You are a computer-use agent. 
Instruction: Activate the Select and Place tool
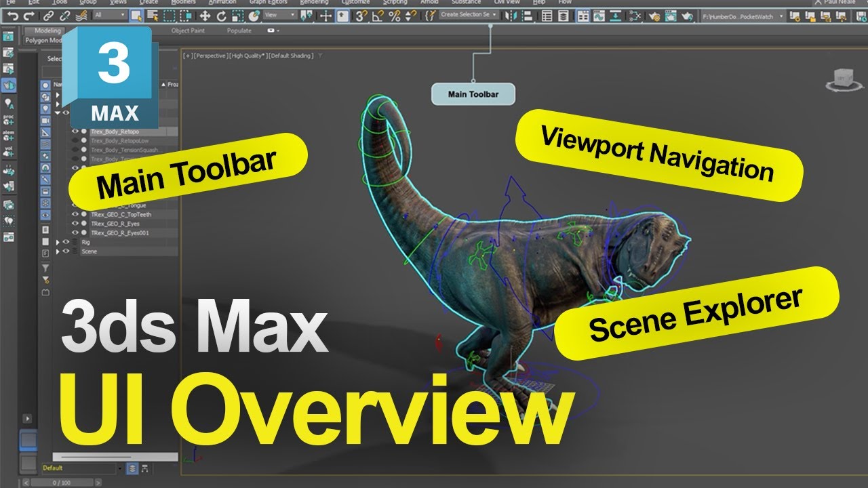[x=254, y=15]
